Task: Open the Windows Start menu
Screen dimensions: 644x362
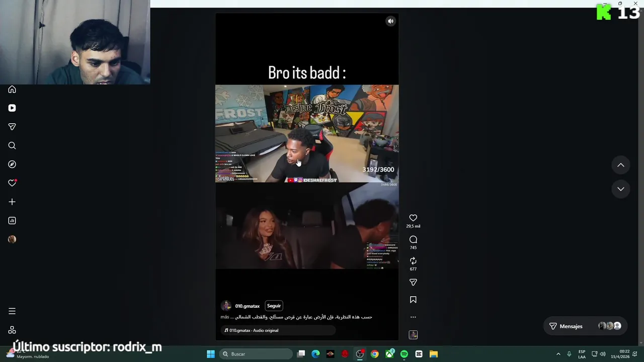Action: tap(211, 354)
